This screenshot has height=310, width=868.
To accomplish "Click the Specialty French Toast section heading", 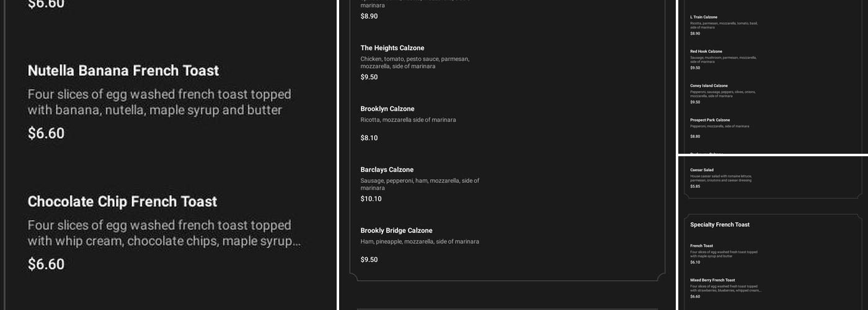I will 720,224.
